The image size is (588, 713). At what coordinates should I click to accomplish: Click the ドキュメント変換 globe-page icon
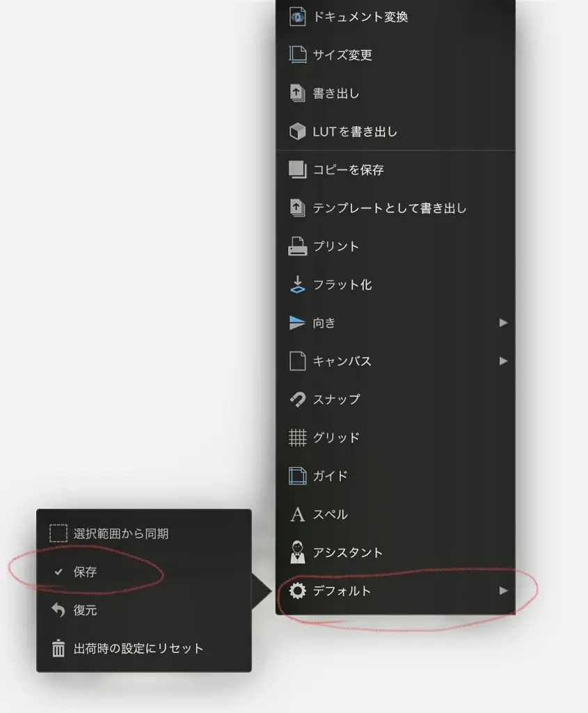[x=298, y=17]
